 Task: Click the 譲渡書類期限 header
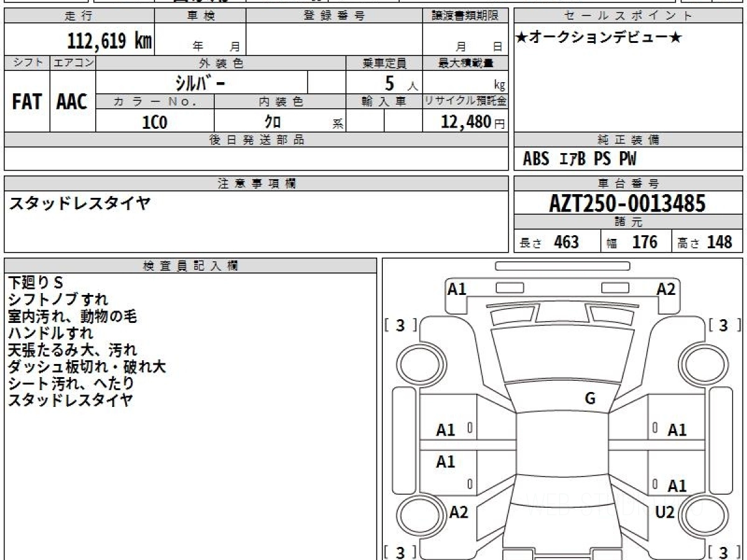[466, 16]
